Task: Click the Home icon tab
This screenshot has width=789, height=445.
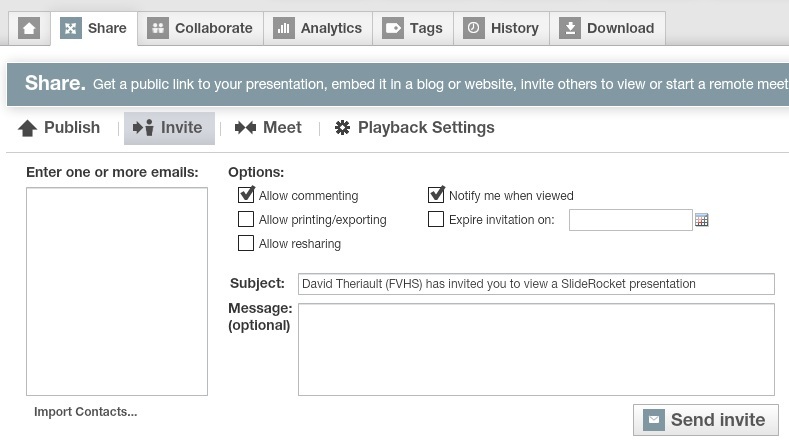Action: [x=29, y=28]
